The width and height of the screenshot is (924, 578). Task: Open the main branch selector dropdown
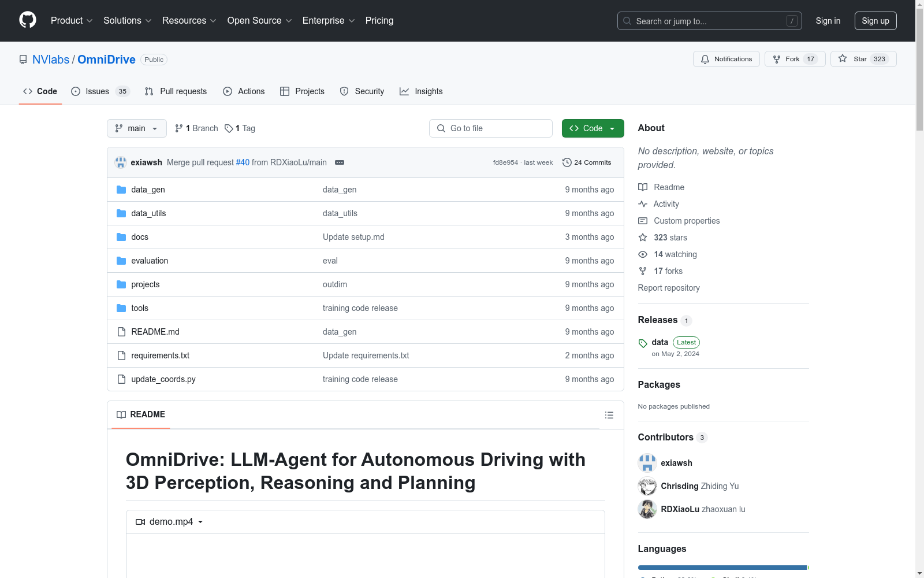pyautogui.click(x=137, y=128)
